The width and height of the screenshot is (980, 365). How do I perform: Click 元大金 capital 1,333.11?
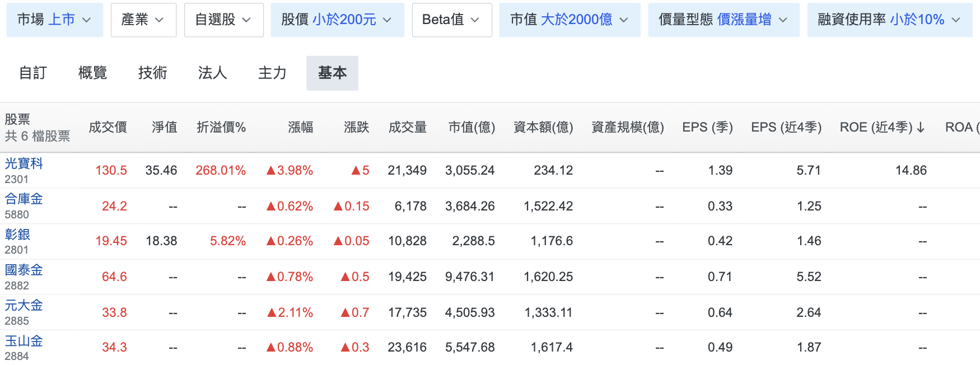(x=548, y=312)
